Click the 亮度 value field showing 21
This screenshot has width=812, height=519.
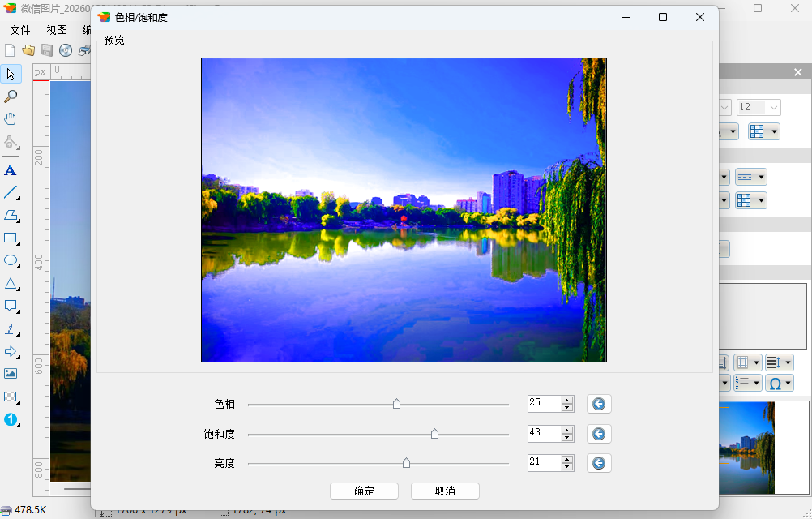543,463
